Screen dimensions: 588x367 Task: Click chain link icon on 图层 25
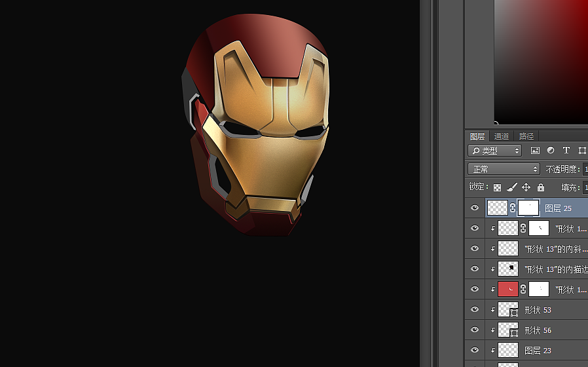coord(513,208)
